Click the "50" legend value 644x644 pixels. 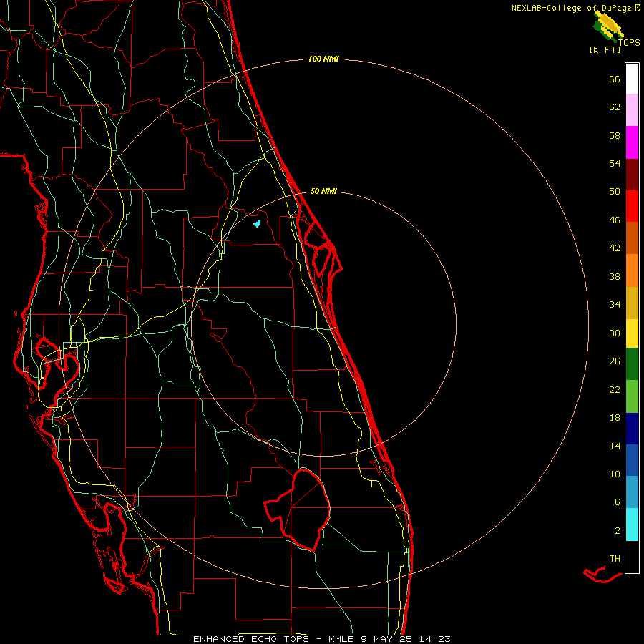click(615, 192)
